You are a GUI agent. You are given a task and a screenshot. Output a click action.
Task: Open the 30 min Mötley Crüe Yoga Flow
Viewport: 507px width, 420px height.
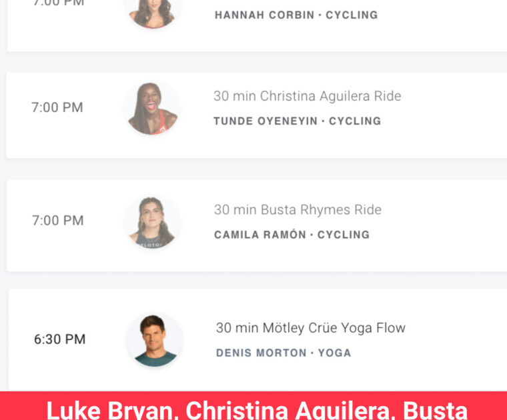coord(310,327)
